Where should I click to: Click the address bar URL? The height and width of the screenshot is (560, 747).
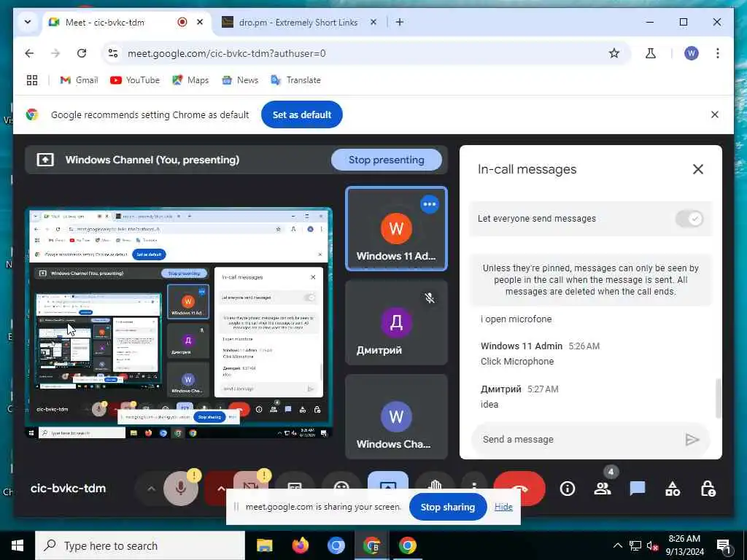tap(227, 53)
